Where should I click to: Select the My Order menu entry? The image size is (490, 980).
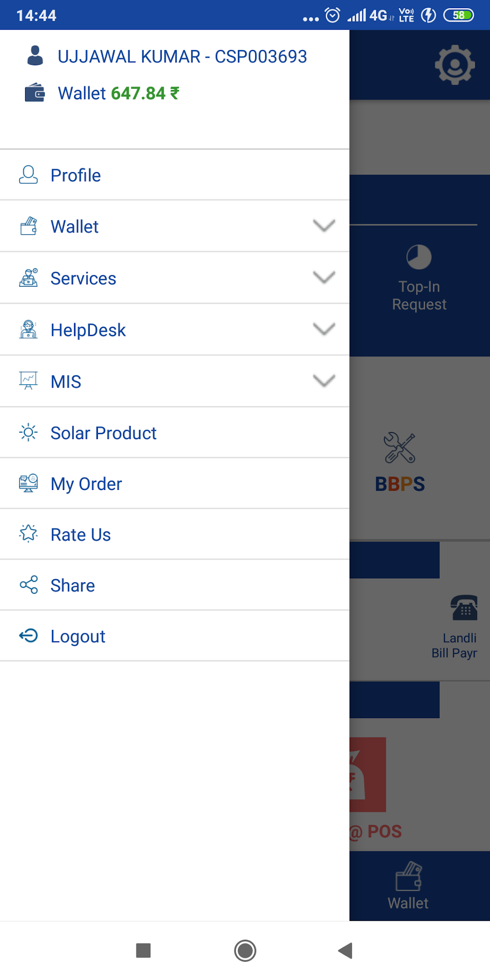[86, 484]
